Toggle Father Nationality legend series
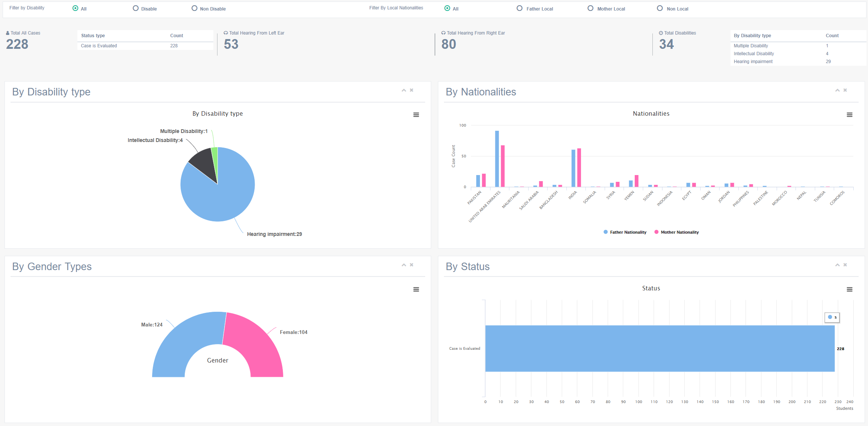Viewport: 868px width, 426px height. pyautogui.click(x=628, y=232)
